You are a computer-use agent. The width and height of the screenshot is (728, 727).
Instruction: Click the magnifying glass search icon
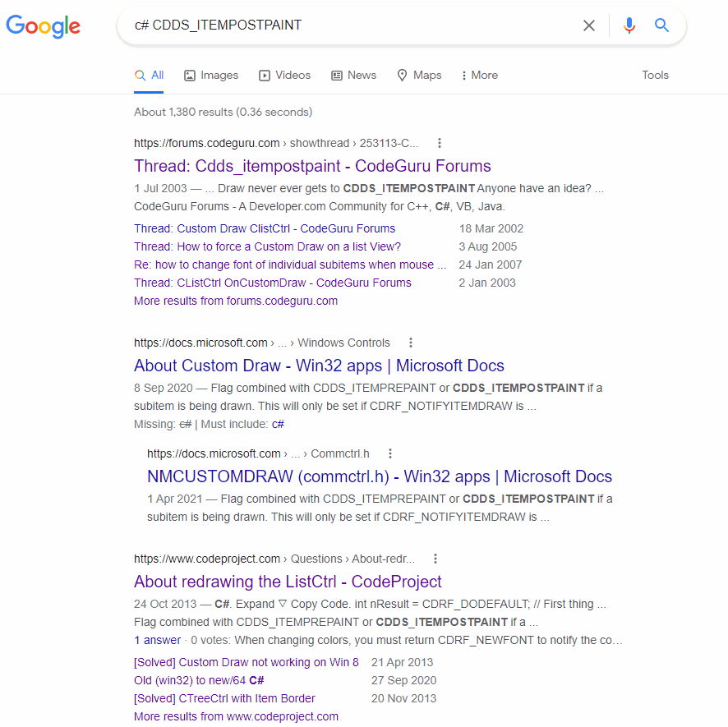point(661,25)
